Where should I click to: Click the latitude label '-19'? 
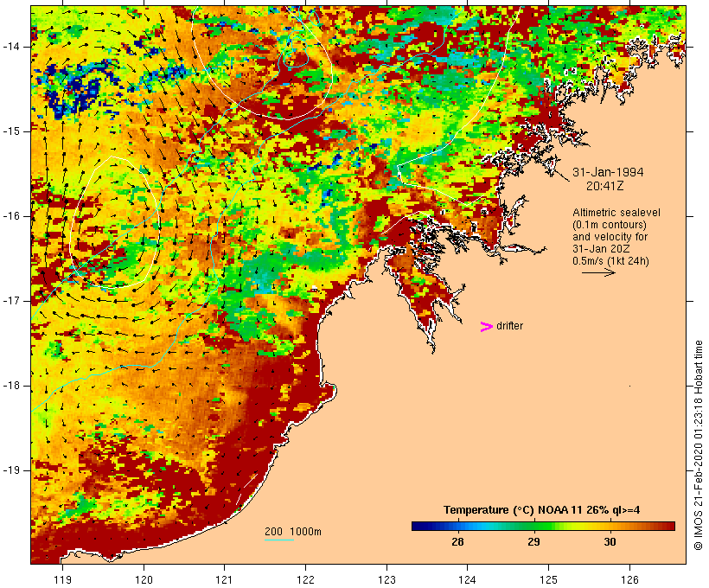pyautogui.click(x=11, y=470)
